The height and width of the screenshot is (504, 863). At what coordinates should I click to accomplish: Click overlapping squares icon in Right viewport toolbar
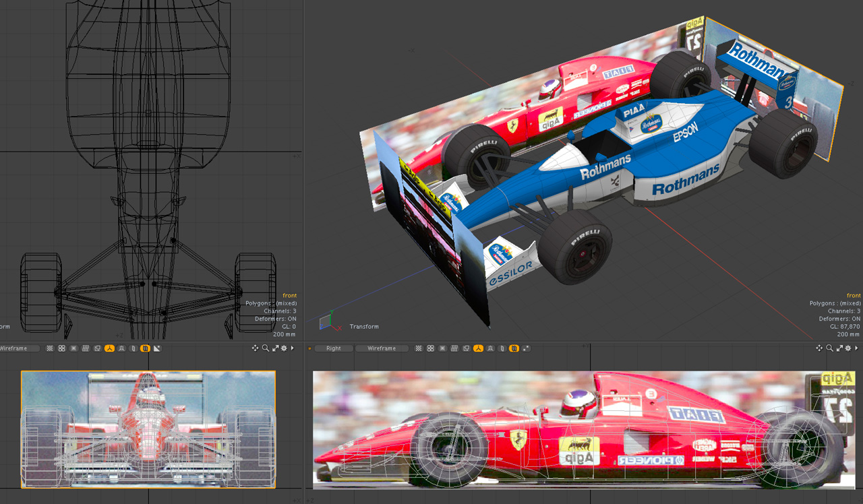click(x=466, y=348)
